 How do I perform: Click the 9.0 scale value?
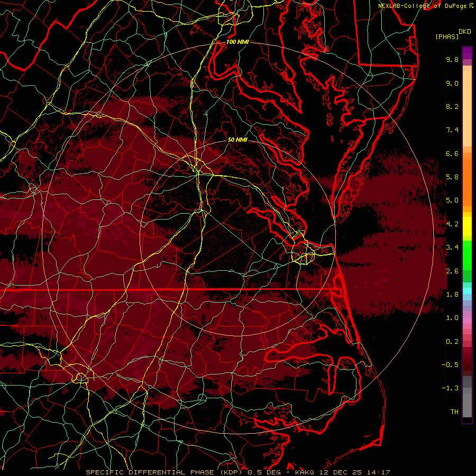coord(452,83)
